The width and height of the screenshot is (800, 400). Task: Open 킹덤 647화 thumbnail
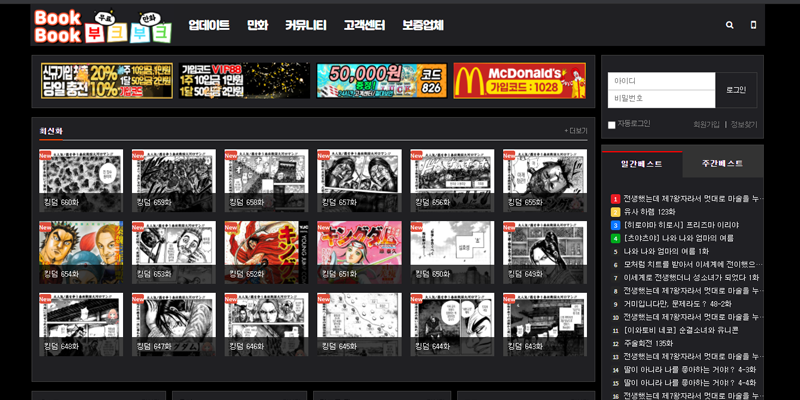point(173,324)
